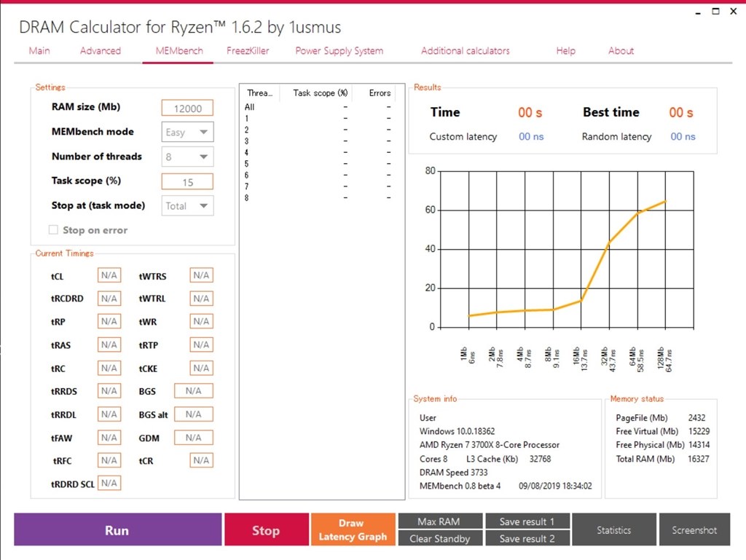Click the GDM value field

tap(193, 438)
